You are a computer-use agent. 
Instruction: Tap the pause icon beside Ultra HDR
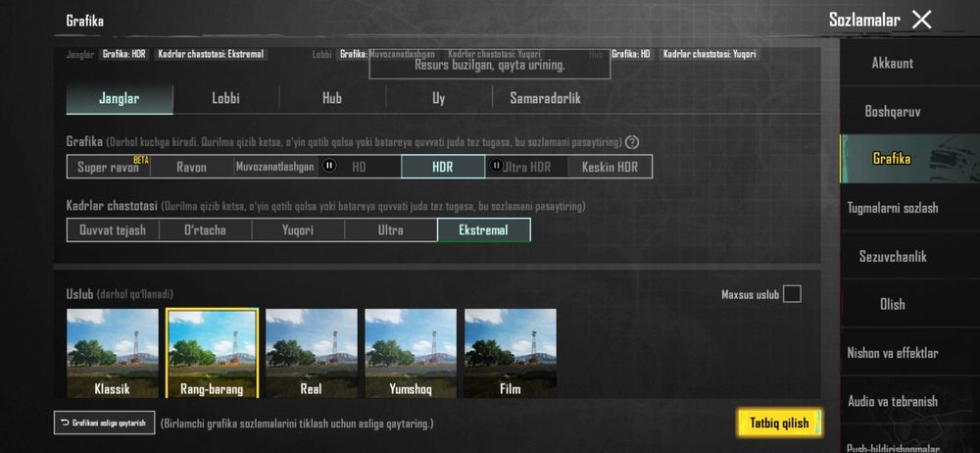tap(496, 165)
